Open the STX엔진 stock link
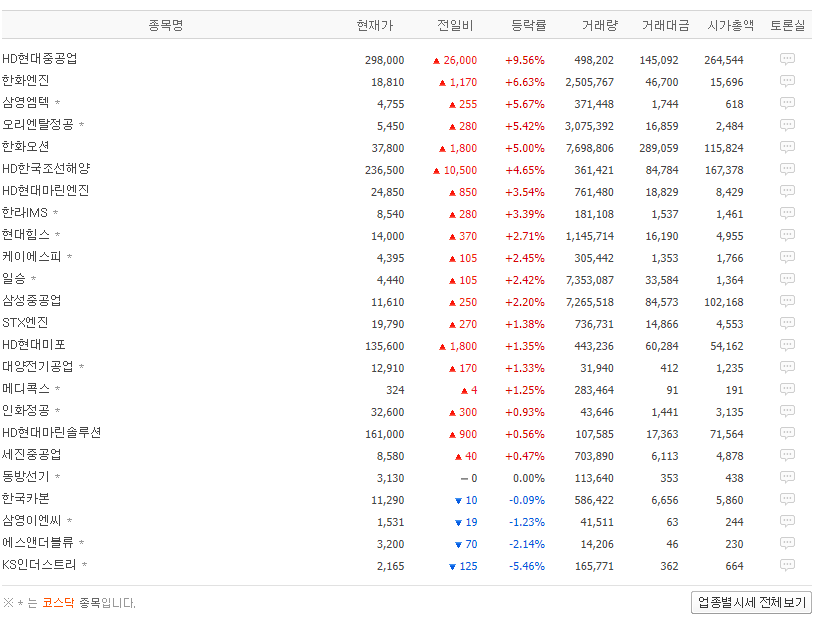 click(x=25, y=322)
